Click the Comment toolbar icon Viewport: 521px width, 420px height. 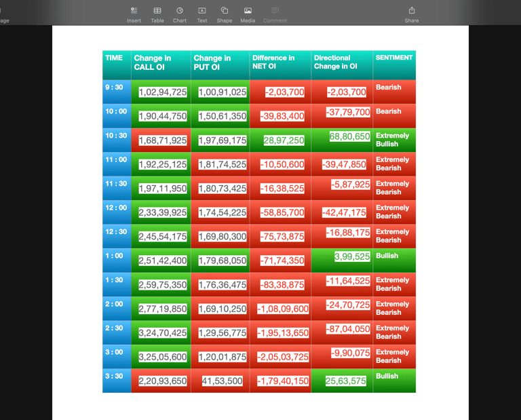[275, 15]
